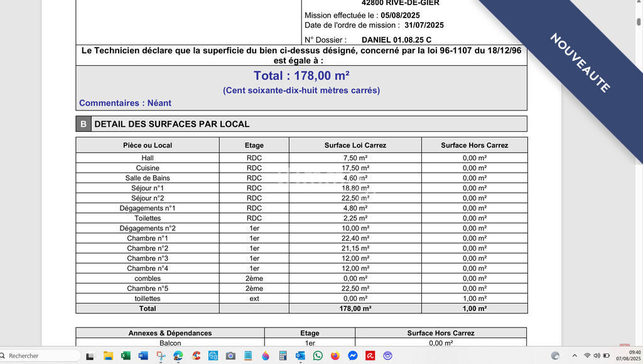This screenshot has height=364, width=643.
Task: Click the volume speaker tray icon
Action: [597, 355]
